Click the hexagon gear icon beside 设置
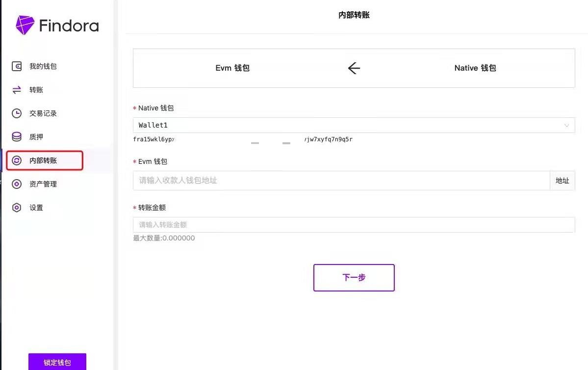Viewport: 588px width, 370px height. pyautogui.click(x=17, y=208)
